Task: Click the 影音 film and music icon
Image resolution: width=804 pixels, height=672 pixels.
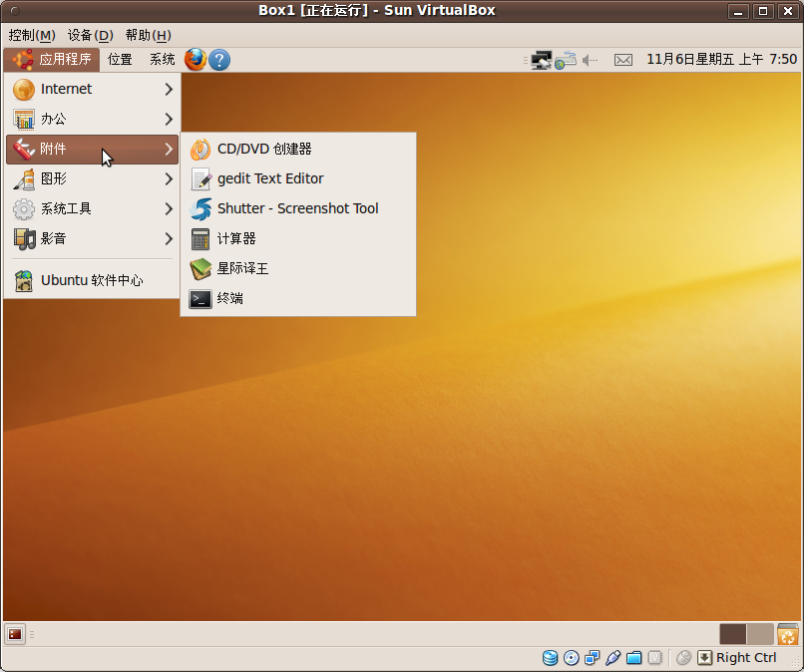Action: (x=24, y=239)
